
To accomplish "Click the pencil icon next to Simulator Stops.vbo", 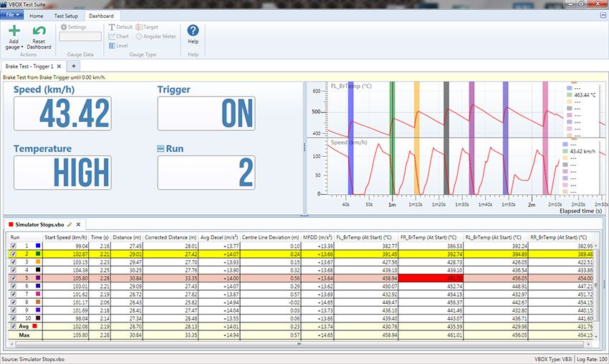I will 69,224.
